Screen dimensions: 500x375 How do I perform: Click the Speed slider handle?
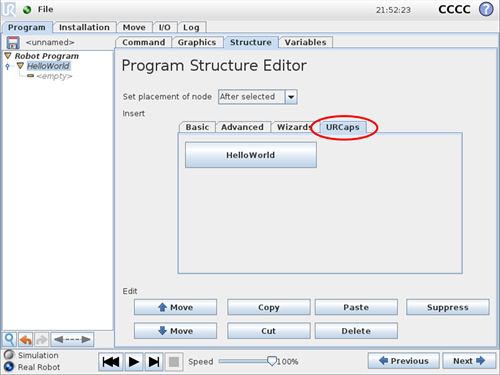point(272,361)
